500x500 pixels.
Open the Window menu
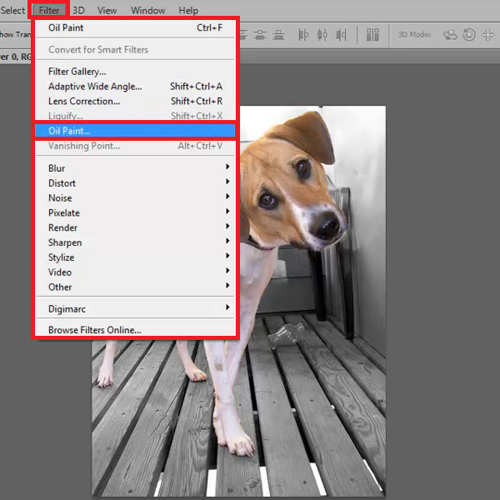tap(148, 10)
